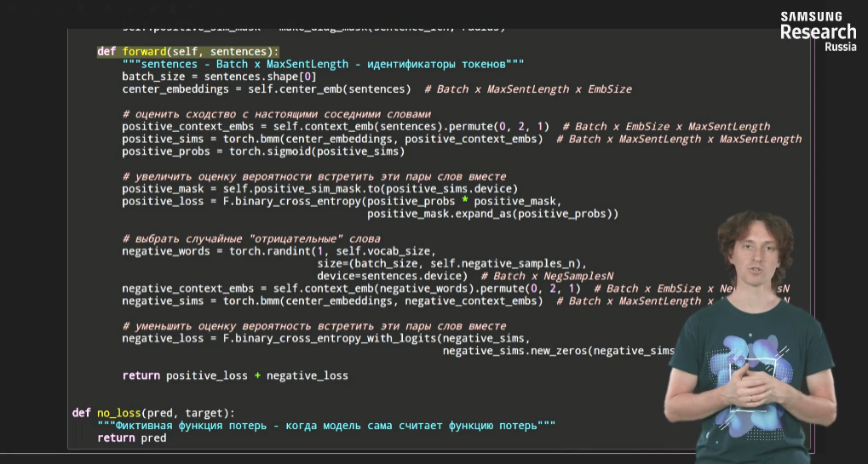Viewport: 868px width, 464px height.
Task: Click the batch_size assignment line
Action: coord(218,77)
